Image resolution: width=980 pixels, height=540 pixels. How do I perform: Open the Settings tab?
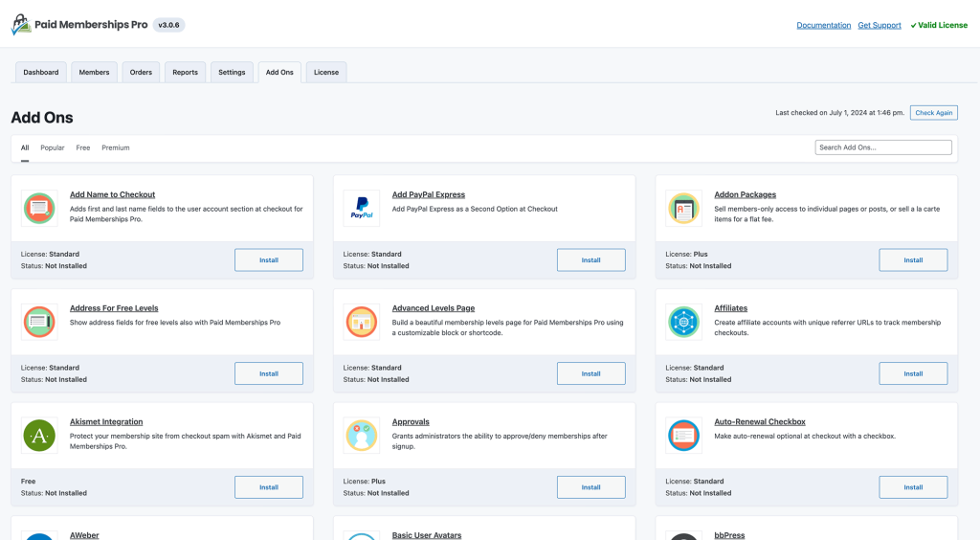(x=232, y=73)
